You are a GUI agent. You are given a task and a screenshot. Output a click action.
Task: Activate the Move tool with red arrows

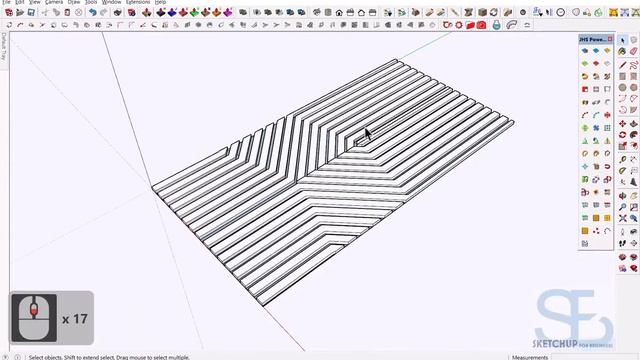(x=622, y=124)
